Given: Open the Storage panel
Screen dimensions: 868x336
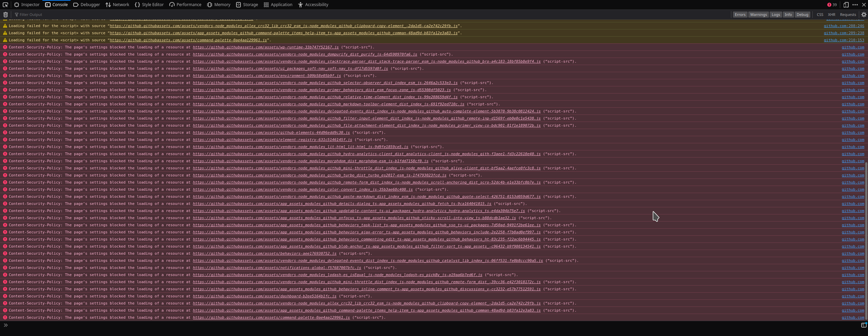Looking at the screenshot, I should 247,4.
